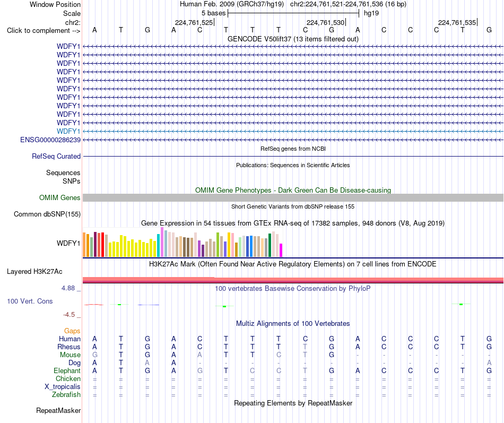Click the '5 bases' scale bar
The height and width of the screenshot is (423, 504).
point(293,13)
